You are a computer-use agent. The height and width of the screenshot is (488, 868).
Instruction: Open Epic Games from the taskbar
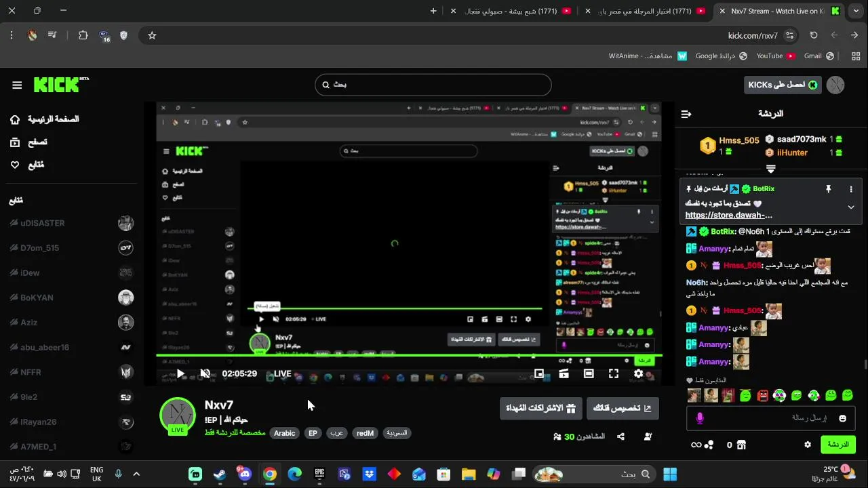(319, 474)
